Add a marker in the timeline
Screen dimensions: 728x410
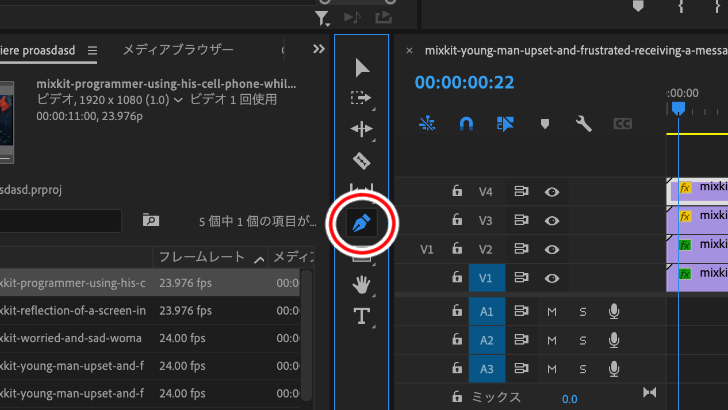coord(545,124)
